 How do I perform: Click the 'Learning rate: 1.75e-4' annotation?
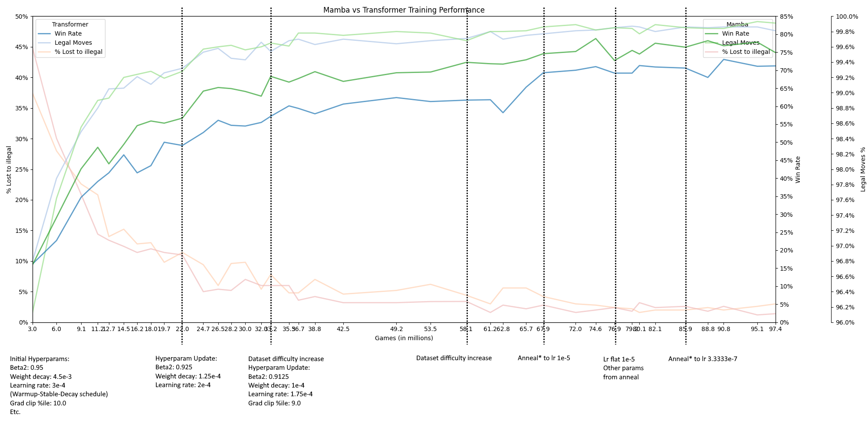pyautogui.click(x=280, y=394)
